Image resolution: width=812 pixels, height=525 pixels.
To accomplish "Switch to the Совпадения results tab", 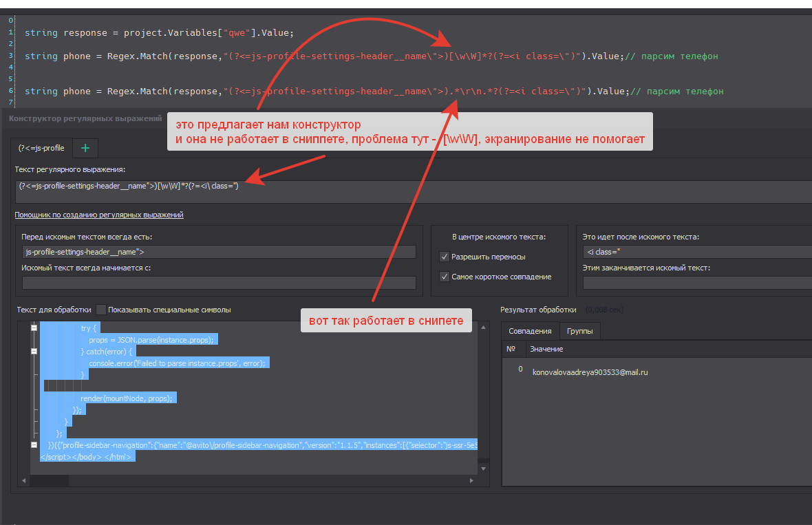I will pos(530,331).
